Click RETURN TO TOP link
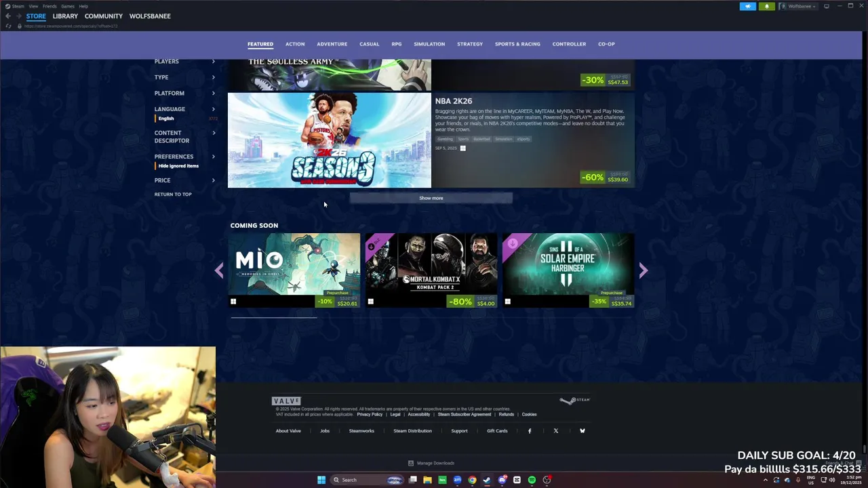The image size is (868, 488). pyautogui.click(x=173, y=195)
